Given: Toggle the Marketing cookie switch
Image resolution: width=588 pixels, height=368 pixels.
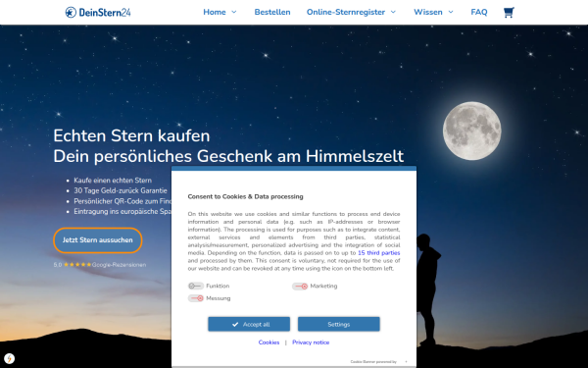Looking at the screenshot, I should pyautogui.click(x=300, y=287).
